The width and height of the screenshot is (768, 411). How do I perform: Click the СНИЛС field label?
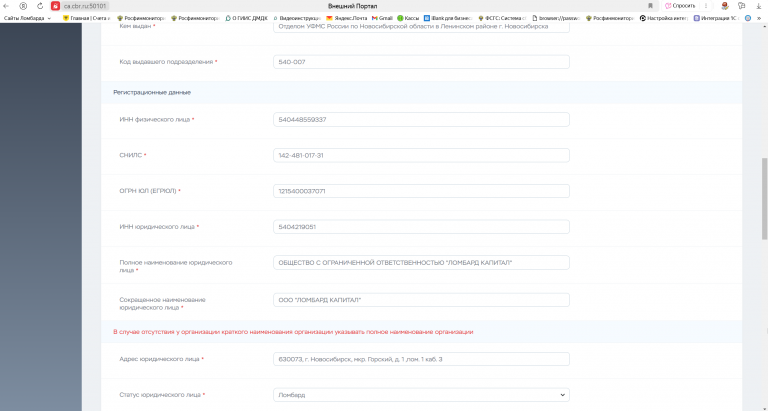[x=133, y=155]
